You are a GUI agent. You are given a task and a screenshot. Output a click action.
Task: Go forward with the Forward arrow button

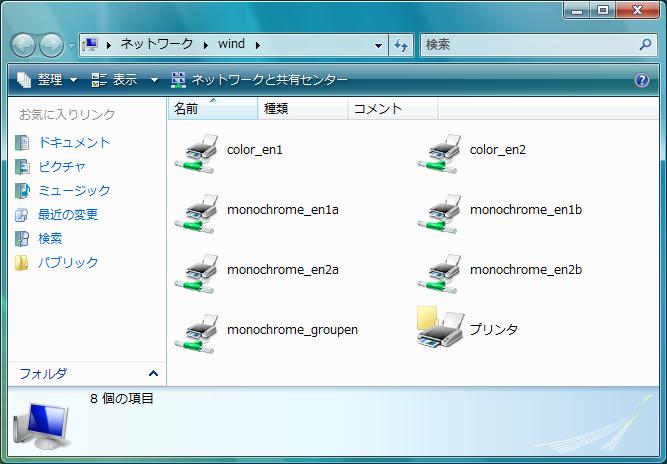[51, 45]
